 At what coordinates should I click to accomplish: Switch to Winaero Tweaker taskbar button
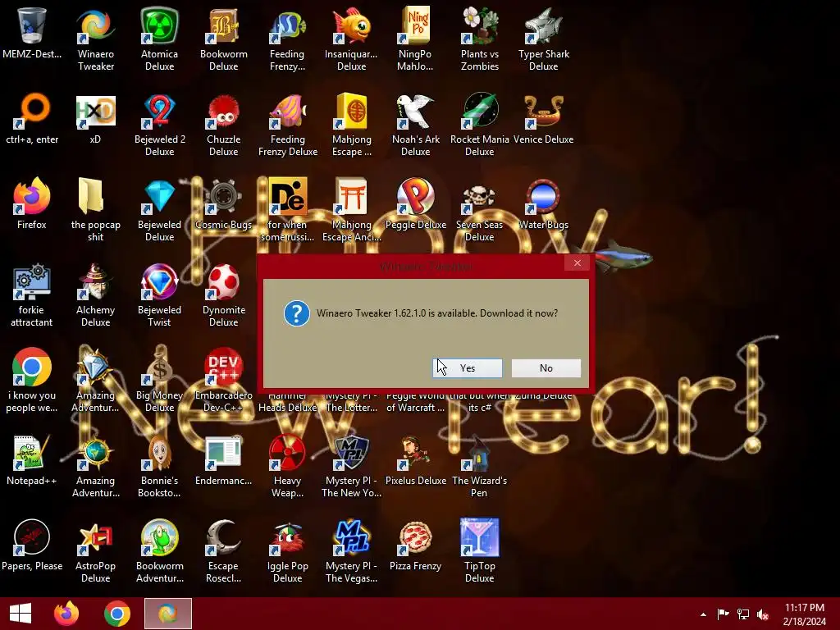[167, 614]
